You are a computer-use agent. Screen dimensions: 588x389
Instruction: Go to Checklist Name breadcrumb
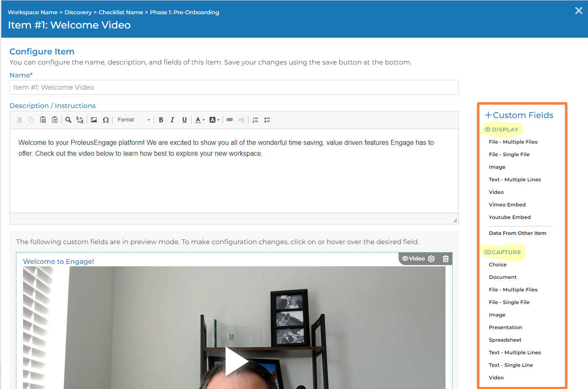click(121, 12)
